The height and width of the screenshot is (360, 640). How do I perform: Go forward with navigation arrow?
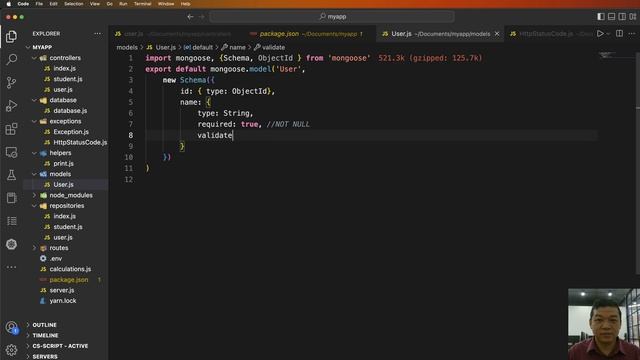[202, 17]
